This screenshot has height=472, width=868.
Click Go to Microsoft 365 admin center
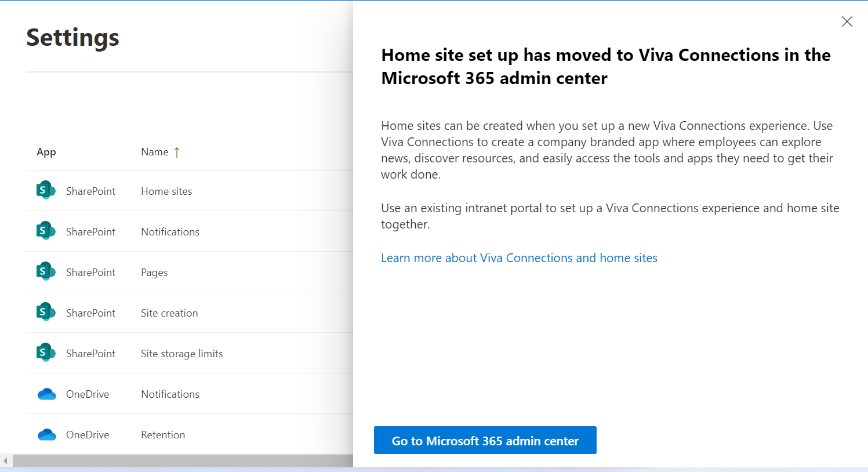pyautogui.click(x=485, y=440)
